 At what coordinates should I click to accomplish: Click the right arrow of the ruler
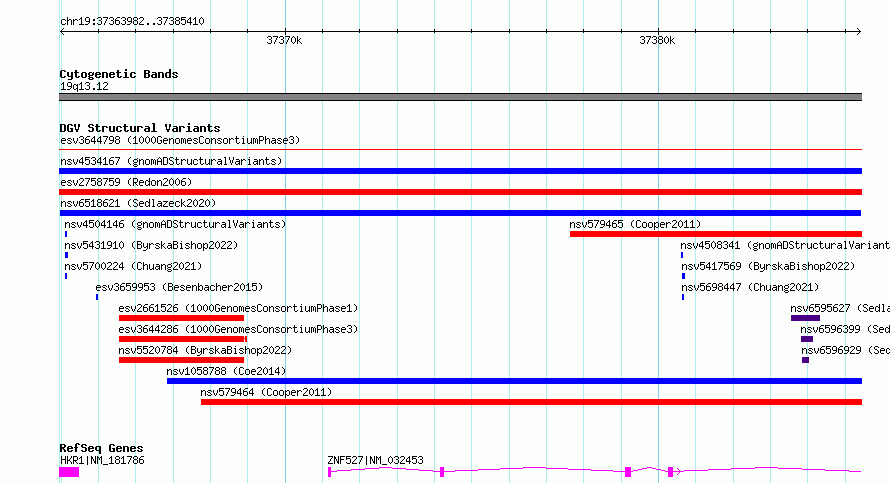point(859,31)
